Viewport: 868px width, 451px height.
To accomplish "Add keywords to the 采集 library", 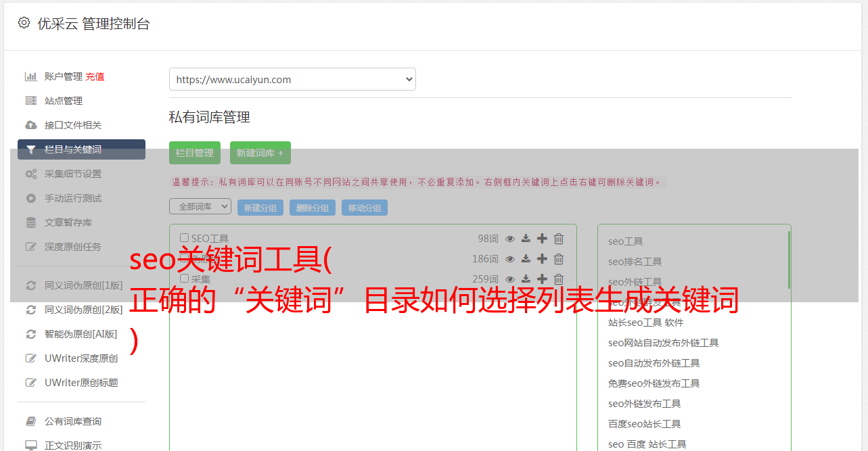I will coord(542,279).
